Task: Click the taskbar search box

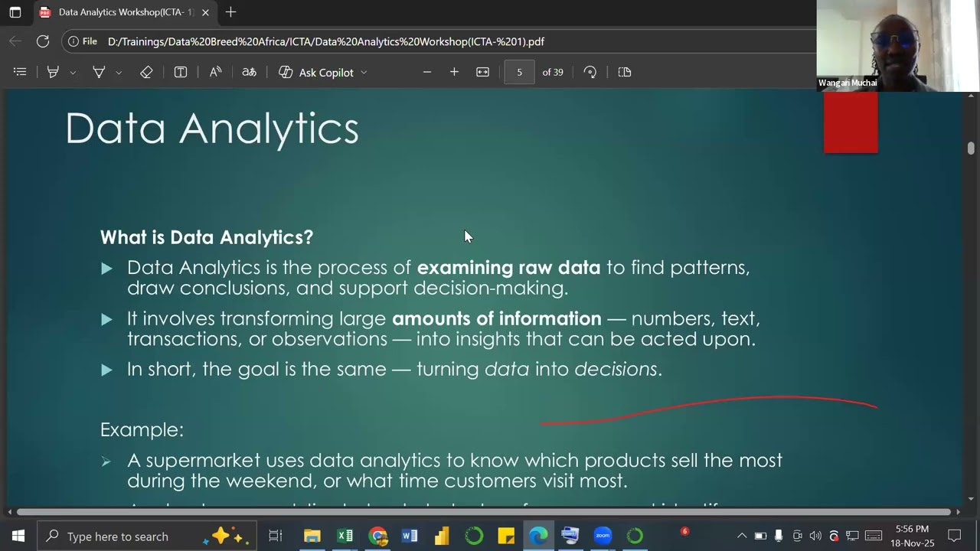Action: 146,536
